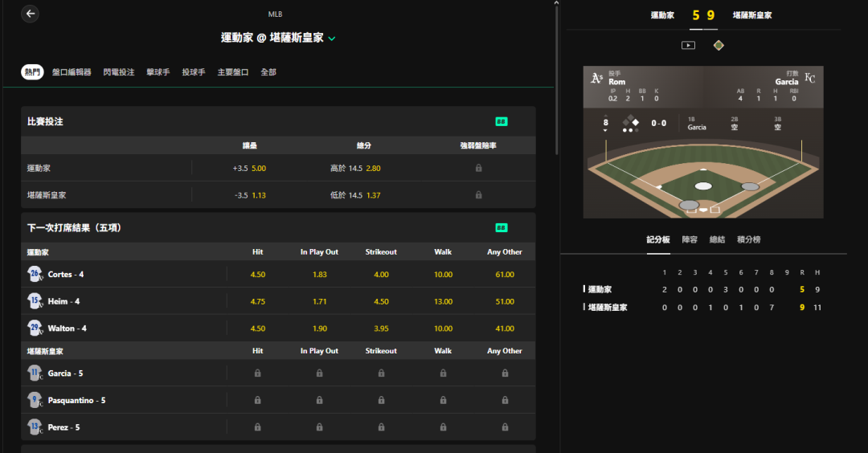The image size is (868, 453).
Task: Show the 全部 tab
Action: point(268,72)
